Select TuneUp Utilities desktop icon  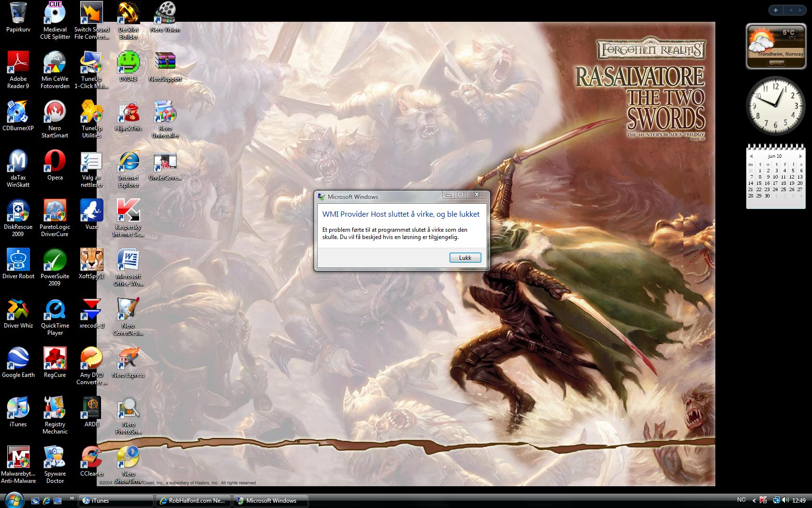[91, 119]
